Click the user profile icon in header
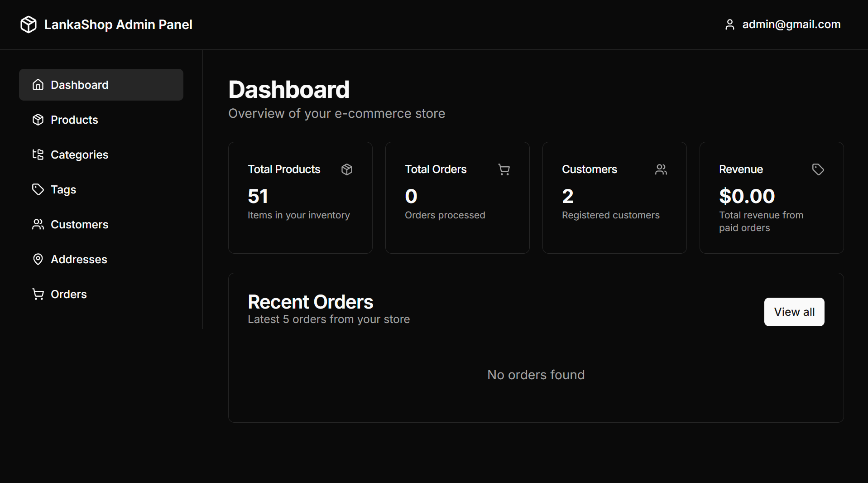The image size is (868, 483). [729, 24]
